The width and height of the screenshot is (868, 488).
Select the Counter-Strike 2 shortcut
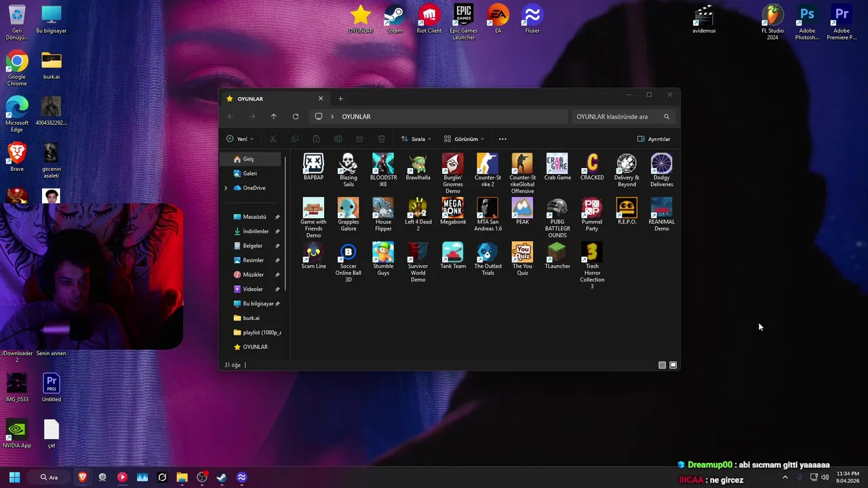click(488, 170)
